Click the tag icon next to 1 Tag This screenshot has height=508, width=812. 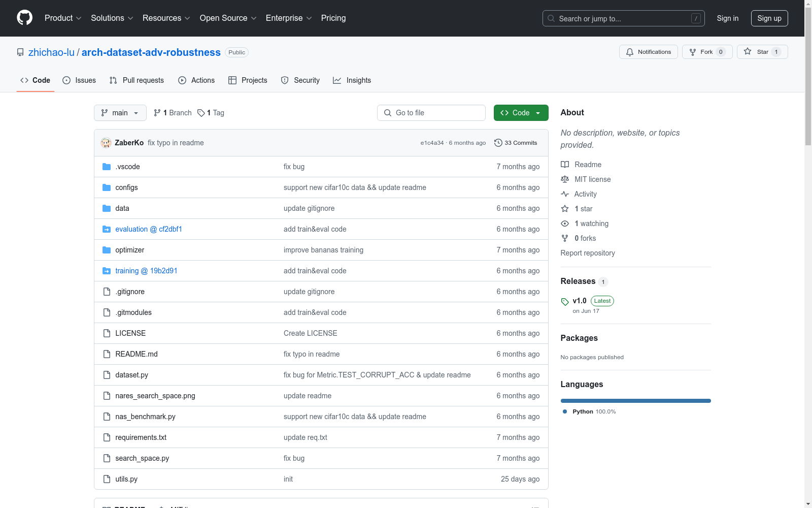pyautogui.click(x=201, y=113)
